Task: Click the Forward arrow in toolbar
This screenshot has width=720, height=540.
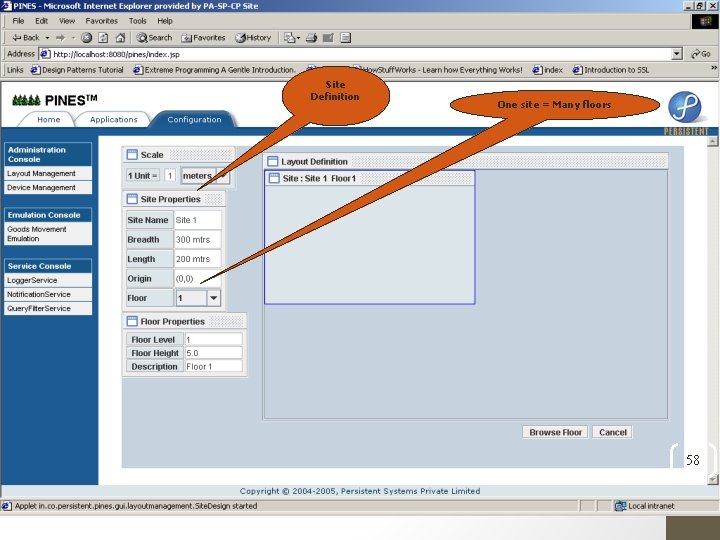Action: click(60, 38)
